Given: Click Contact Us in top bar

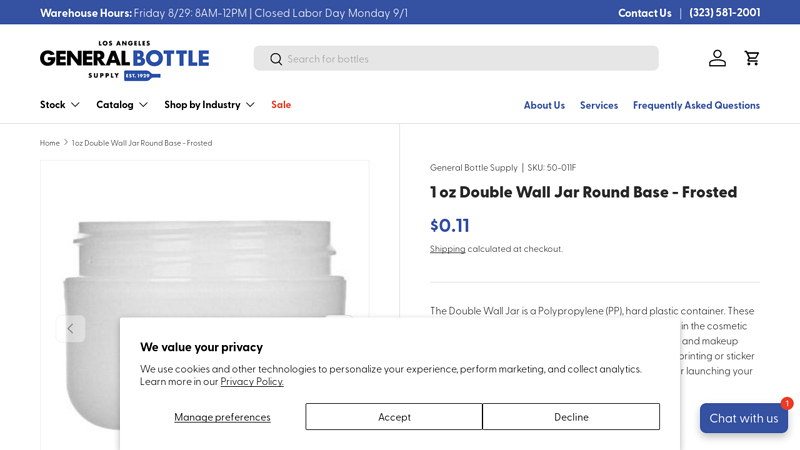Looking at the screenshot, I should click(644, 13).
